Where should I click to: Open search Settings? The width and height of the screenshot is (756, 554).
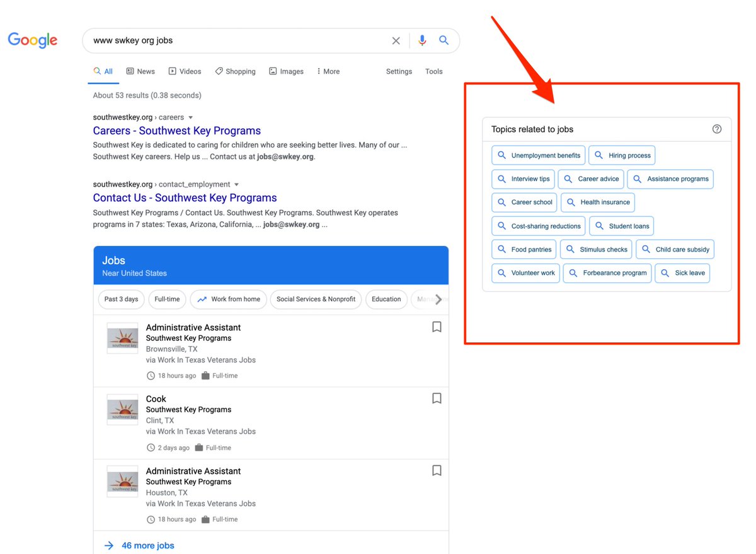[x=399, y=71]
